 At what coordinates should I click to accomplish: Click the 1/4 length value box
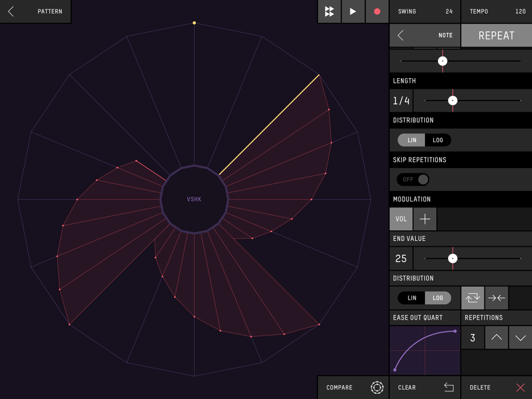pyautogui.click(x=401, y=100)
